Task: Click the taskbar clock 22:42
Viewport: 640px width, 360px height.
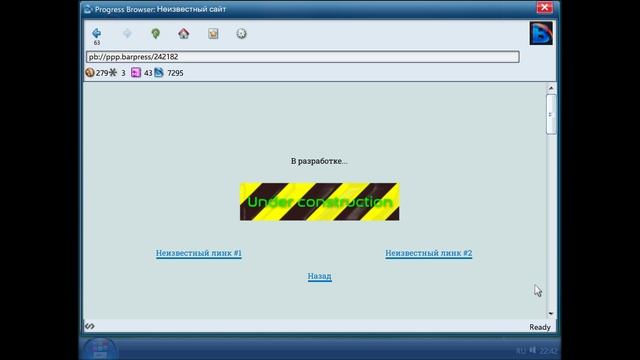Action: pyautogui.click(x=548, y=351)
